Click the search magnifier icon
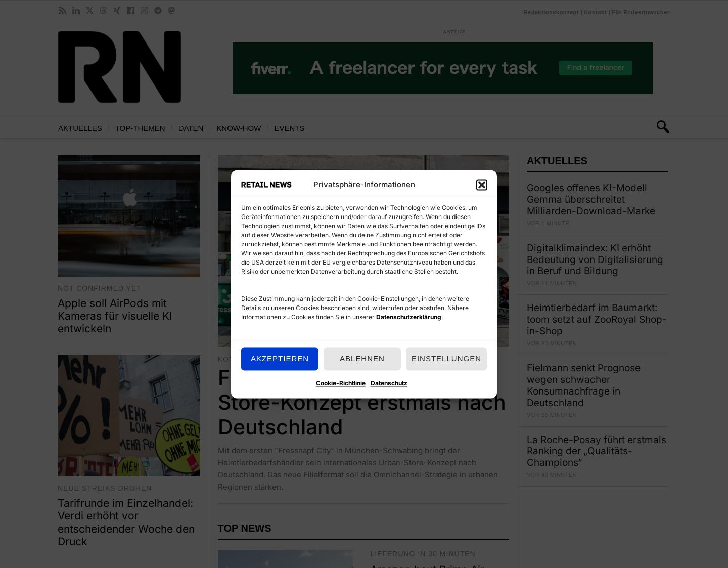This screenshot has height=568, width=728. 663,127
